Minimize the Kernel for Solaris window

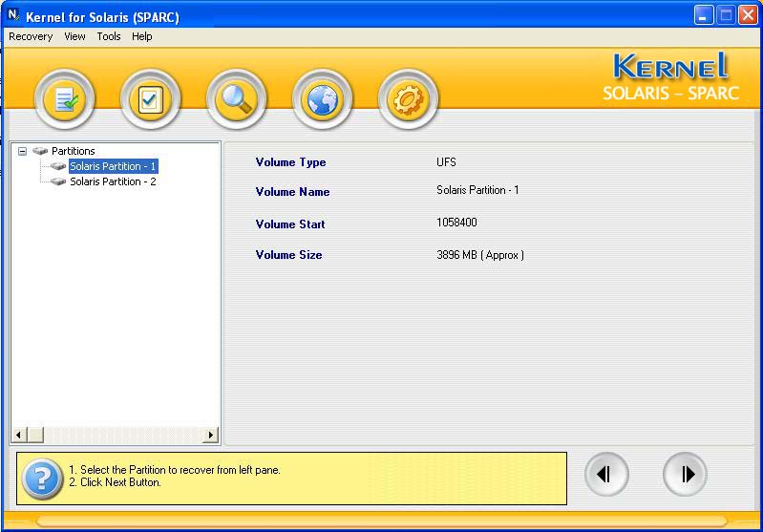703,15
